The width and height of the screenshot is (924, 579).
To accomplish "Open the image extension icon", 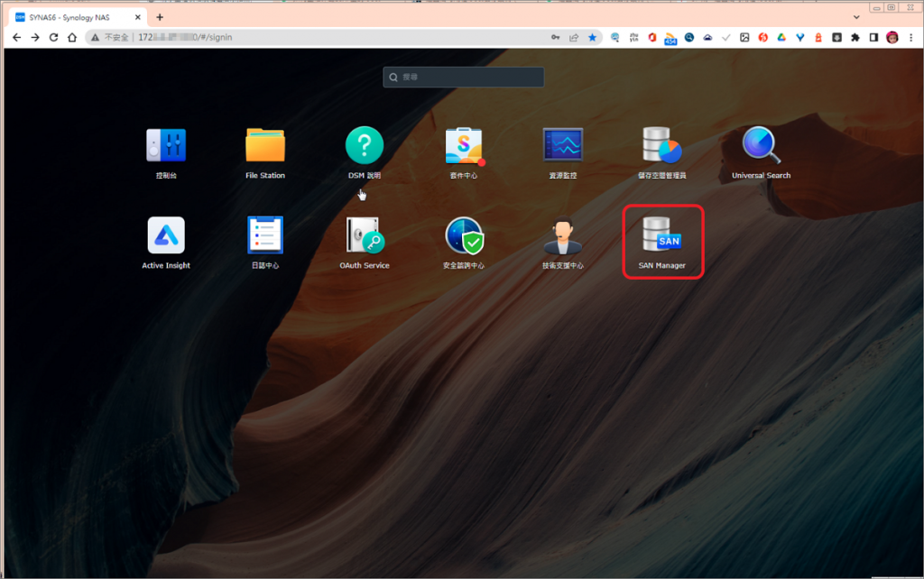I will coord(744,37).
